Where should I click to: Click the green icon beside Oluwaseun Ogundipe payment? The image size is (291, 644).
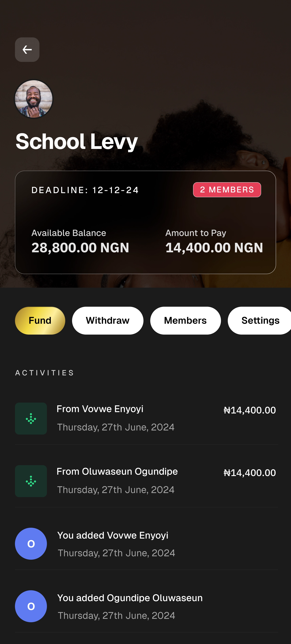click(31, 481)
